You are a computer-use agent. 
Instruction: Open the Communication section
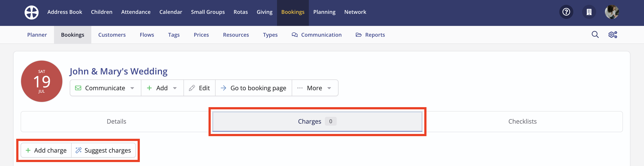(317, 35)
